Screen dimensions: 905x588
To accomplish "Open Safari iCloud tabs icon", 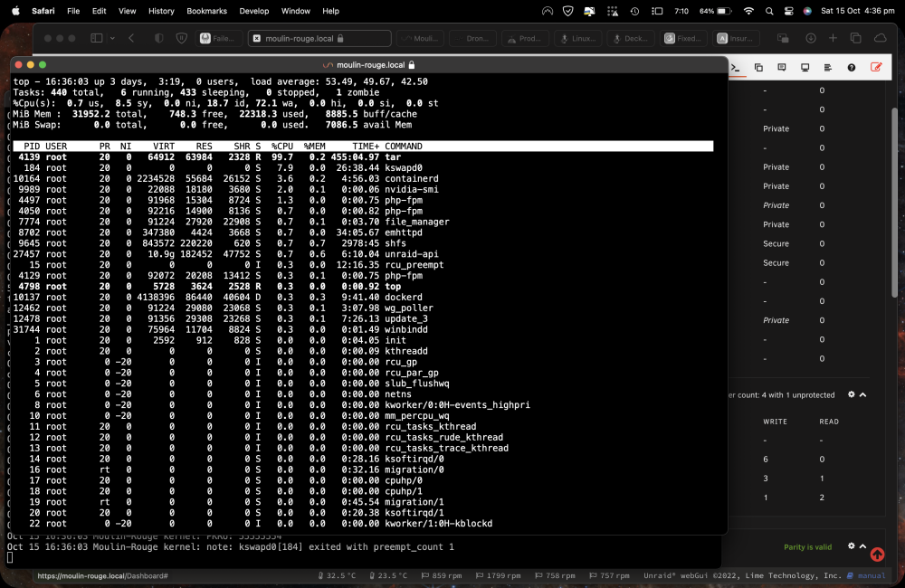I will 881,38.
